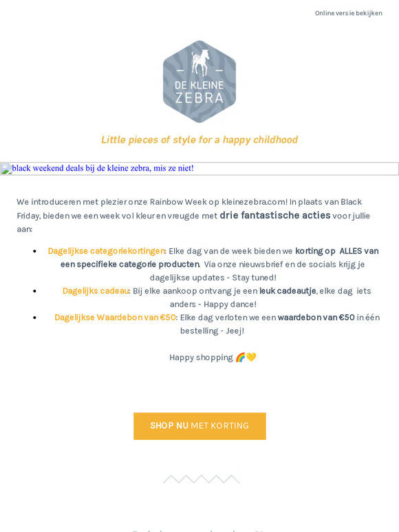The image size is (399, 532).
Task: Click the 'Dagelijkse categoriekortingen' orange heading
Action: (x=107, y=251)
